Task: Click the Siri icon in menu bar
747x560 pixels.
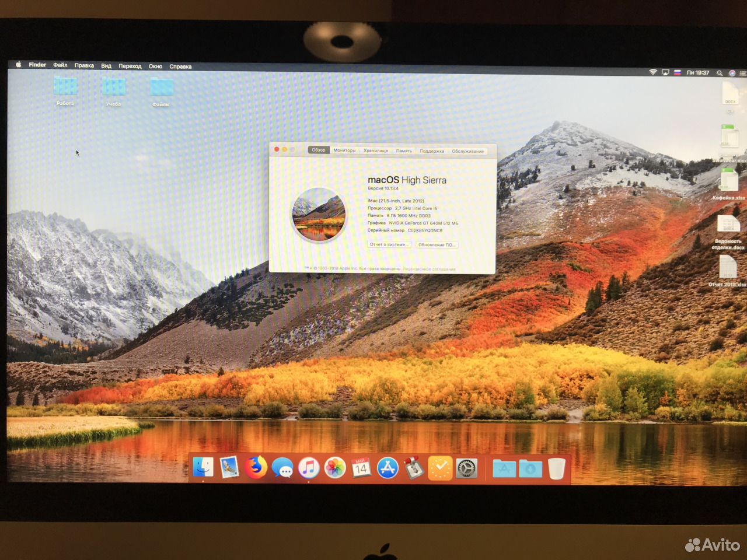Action: [732, 73]
